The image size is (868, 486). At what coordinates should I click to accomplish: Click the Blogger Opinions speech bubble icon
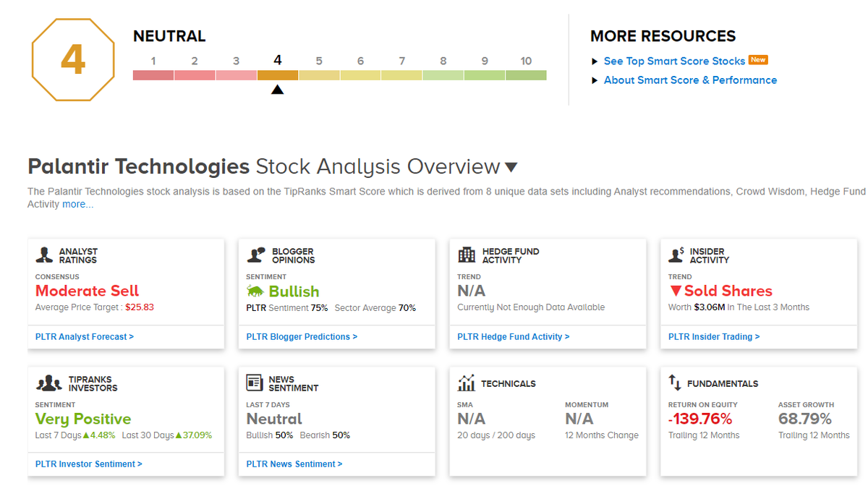[256, 255]
